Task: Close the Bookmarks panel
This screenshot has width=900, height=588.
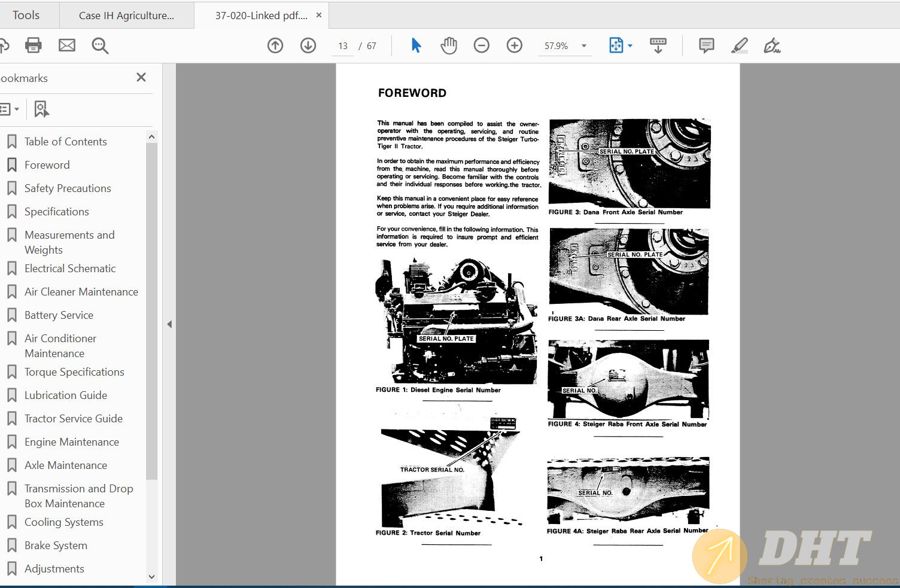Action: pyautogui.click(x=141, y=77)
